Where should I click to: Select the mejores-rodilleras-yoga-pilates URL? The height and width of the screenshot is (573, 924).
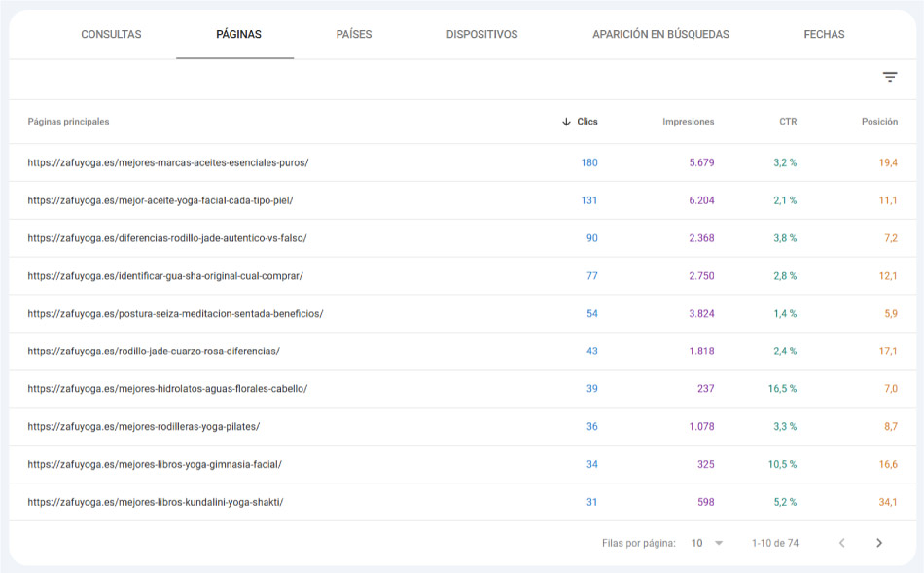[x=144, y=427]
